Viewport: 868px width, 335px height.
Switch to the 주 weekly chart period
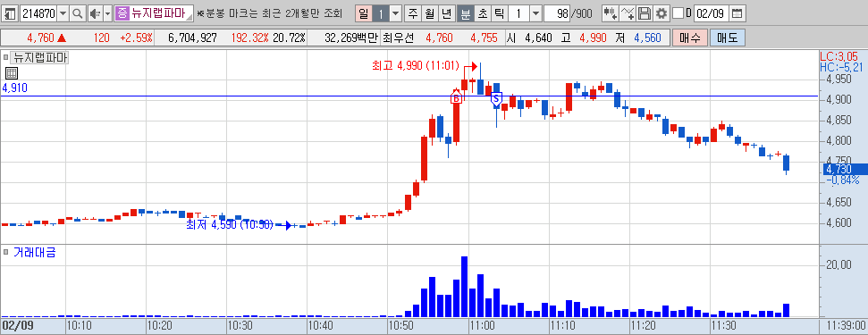click(413, 13)
